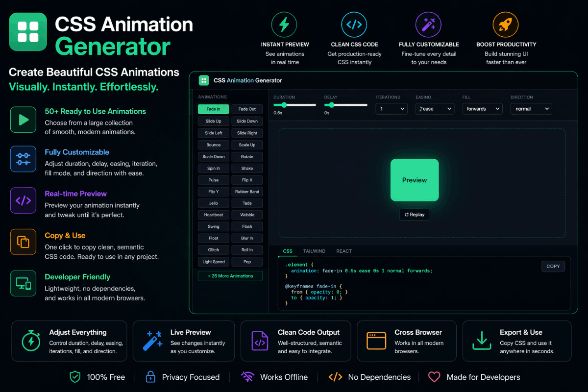The width and height of the screenshot is (588, 392).
Task: Click the orange code icon next to No Dependencies
Action: pyautogui.click(x=335, y=377)
